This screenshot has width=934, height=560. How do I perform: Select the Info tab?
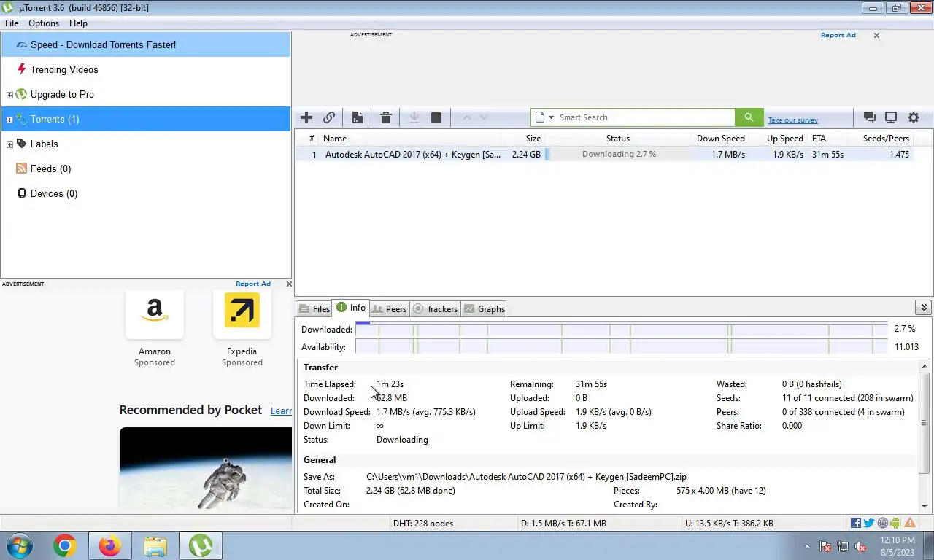click(x=351, y=308)
